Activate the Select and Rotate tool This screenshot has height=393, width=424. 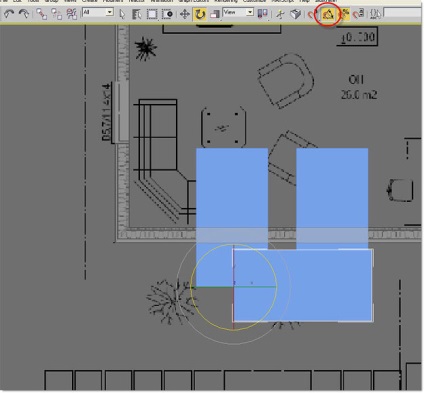pos(200,14)
